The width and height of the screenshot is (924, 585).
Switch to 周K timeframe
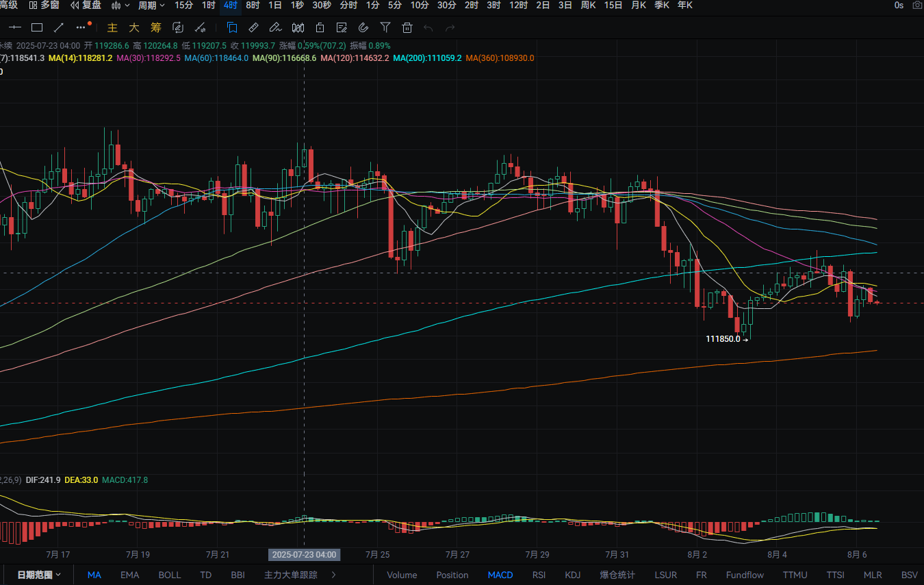pos(588,5)
